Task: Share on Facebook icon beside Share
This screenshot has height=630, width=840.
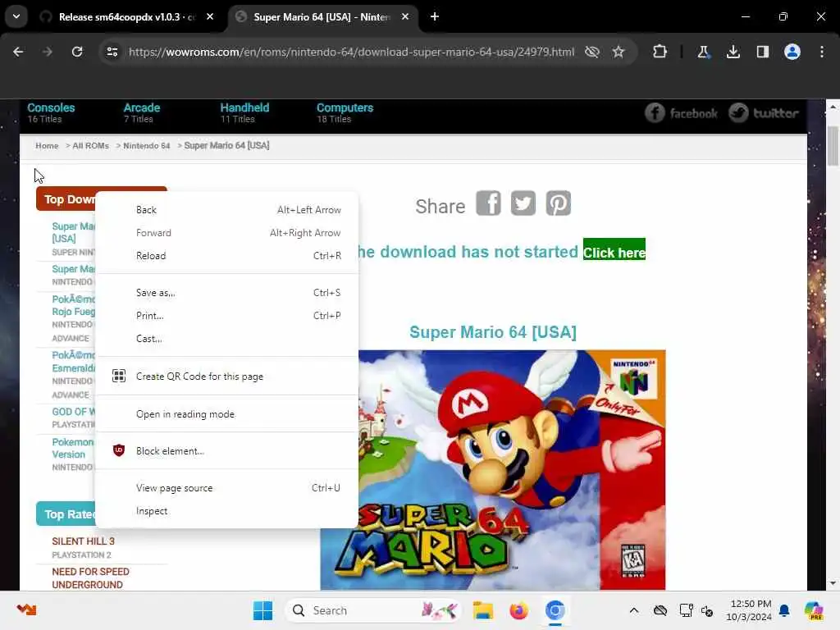Action: pos(489,203)
